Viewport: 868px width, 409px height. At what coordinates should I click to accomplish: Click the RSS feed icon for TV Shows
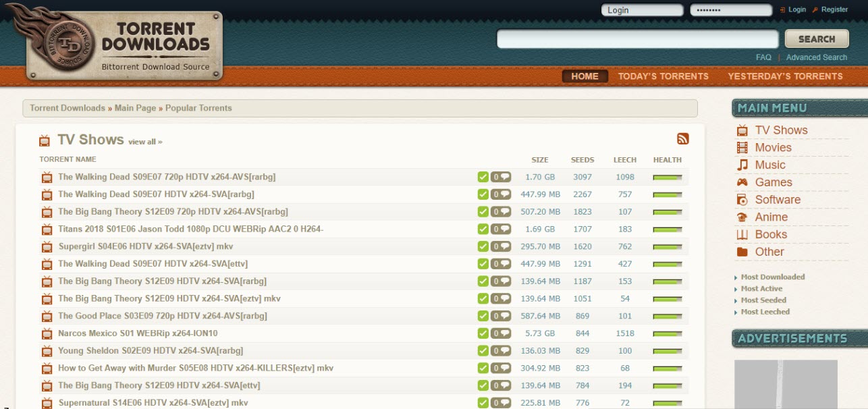682,139
